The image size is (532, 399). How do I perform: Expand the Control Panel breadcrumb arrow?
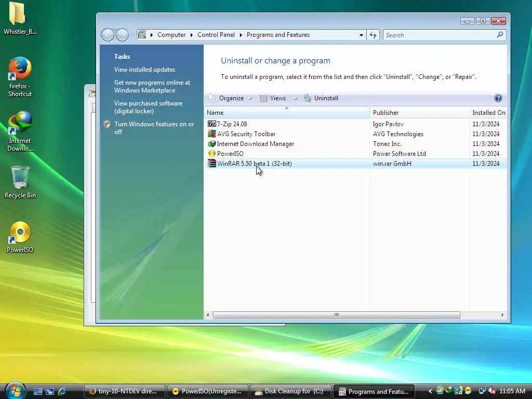coord(241,35)
